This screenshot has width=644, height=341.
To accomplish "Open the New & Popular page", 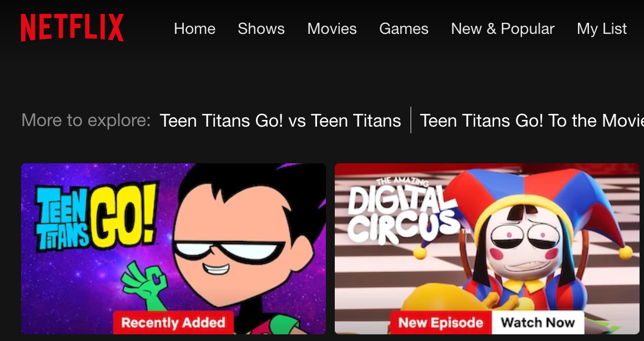I will (x=503, y=29).
